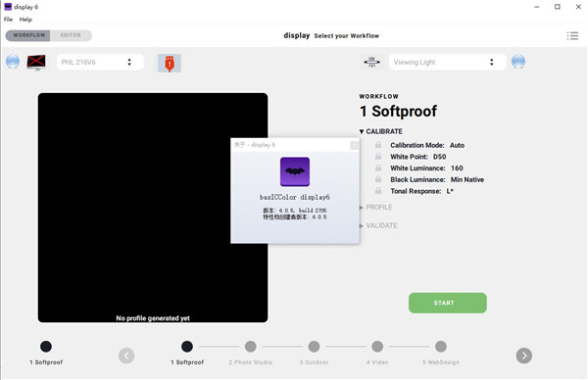Open the File menu

point(8,20)
